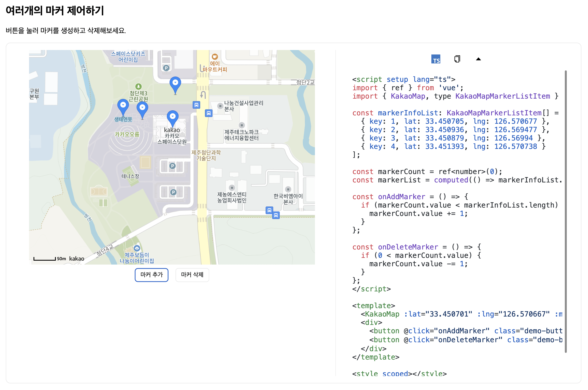Copy code using the clipboard icon
This screenshot has height=390, width=588.
(457, 59)
